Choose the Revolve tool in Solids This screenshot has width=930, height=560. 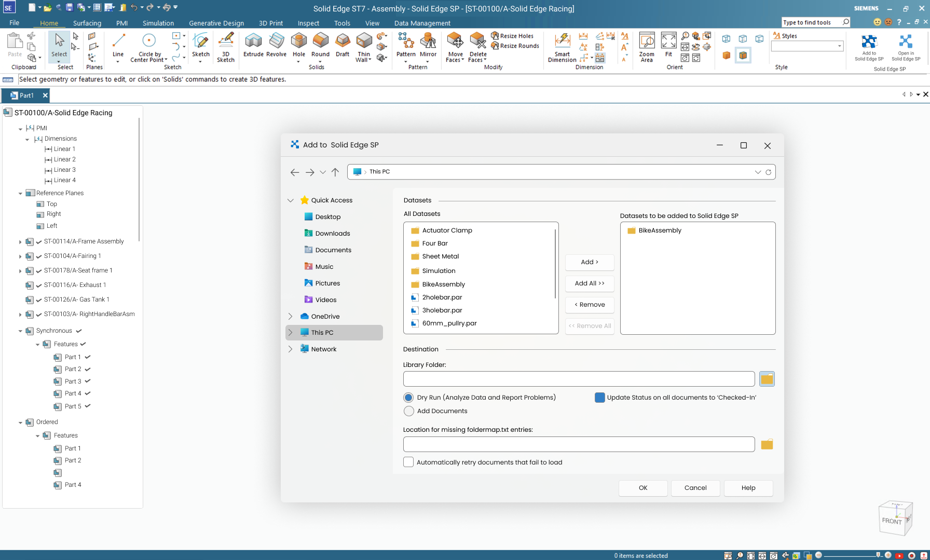[x=276, y=45]
